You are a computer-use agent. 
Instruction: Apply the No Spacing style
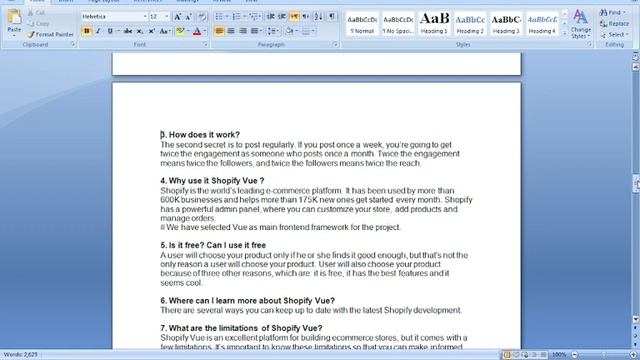[398, 24]
